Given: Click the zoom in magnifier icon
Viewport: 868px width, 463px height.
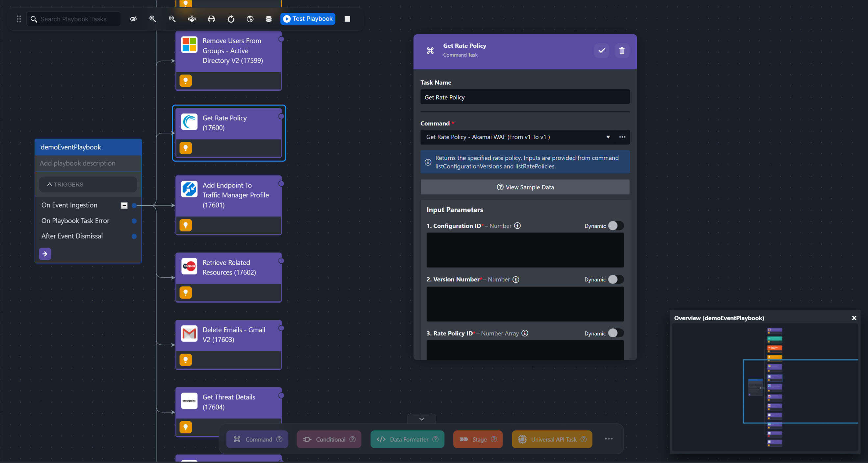Looking at the screenshot, I should click(x=153, y=19).
